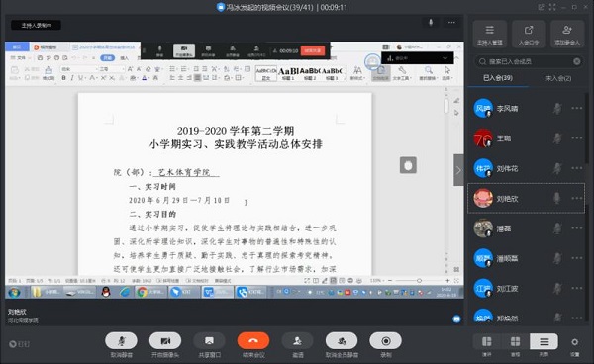The image size is (594, 364).
Task: Open 文件 menu in shared document
Action: point(18,58)
